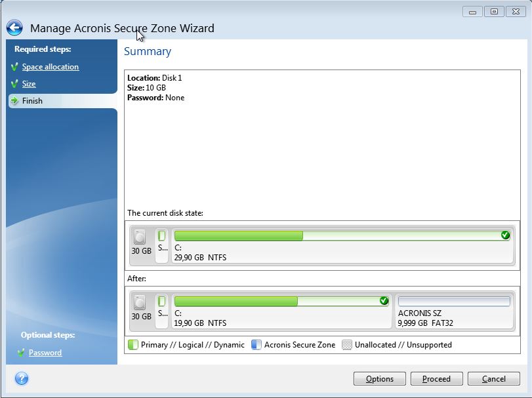Click green check badge on After C: partition
Viewport: 532px width, 398px height.
click(x=384, y=300)
